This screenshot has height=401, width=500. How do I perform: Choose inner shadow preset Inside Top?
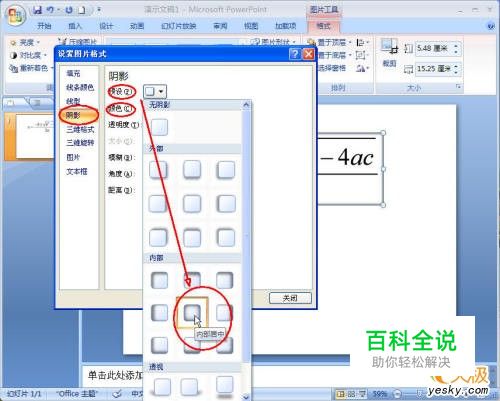pyautogui.click(x=192, y=280)
